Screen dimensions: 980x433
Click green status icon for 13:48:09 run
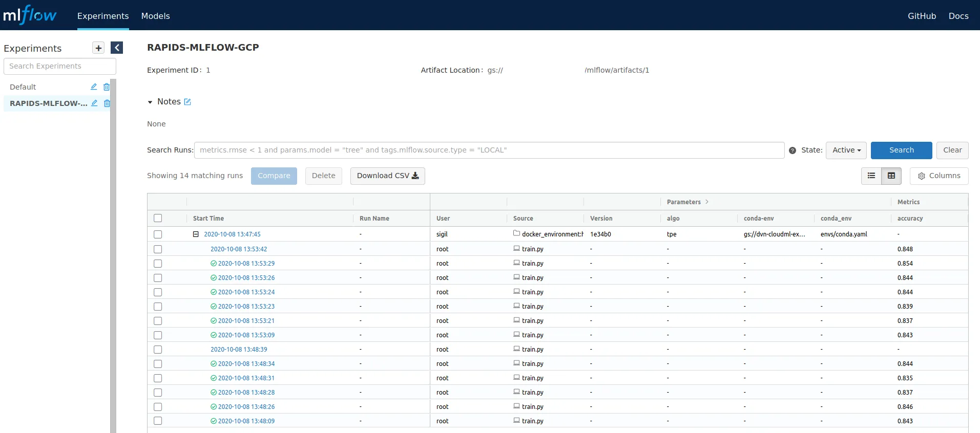click(214, 421)
